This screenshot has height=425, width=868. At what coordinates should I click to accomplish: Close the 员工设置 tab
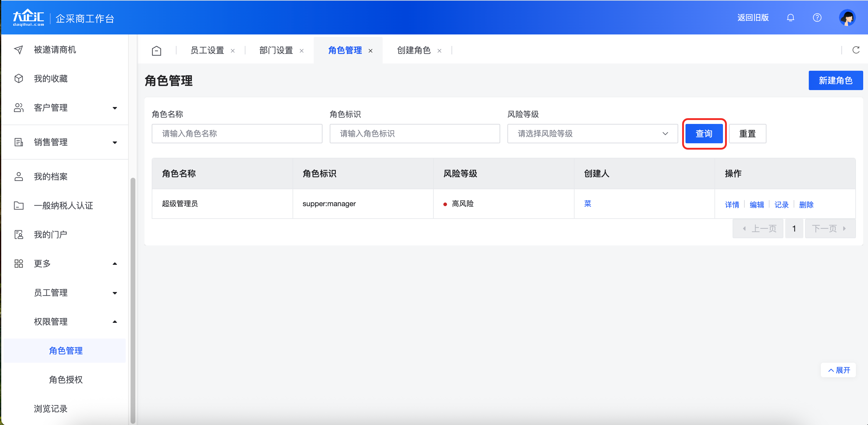click(232, 51)
